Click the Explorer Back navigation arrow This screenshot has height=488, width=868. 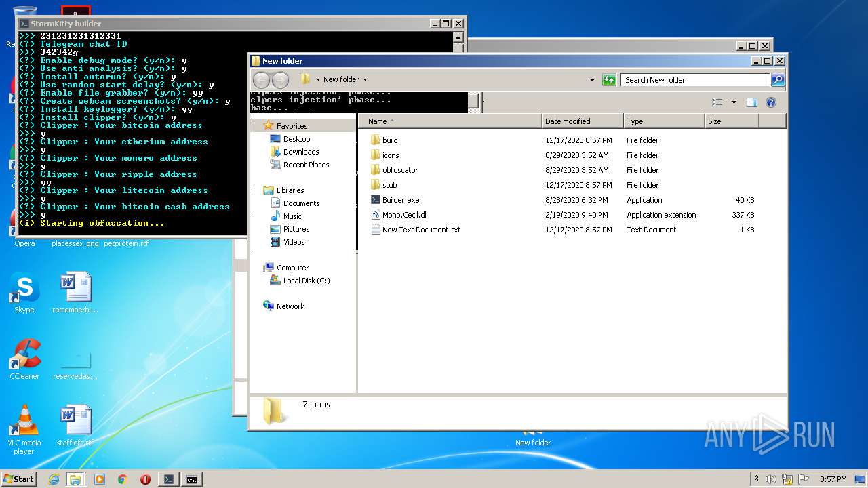[261, 80]
